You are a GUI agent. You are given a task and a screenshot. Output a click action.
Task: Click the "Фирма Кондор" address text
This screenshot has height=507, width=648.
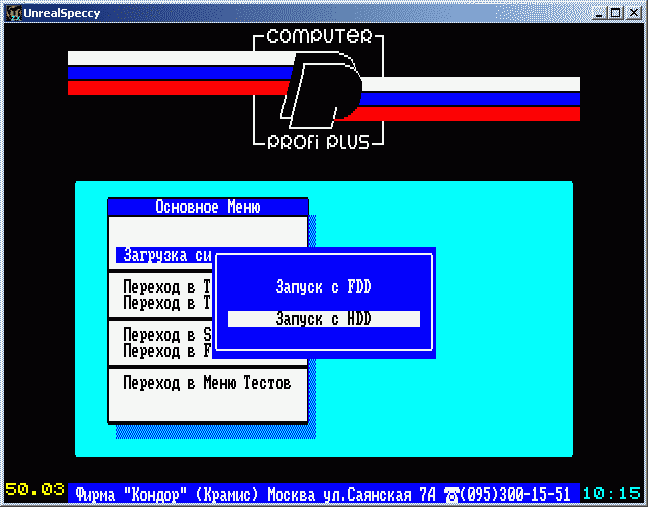point(255,494)
